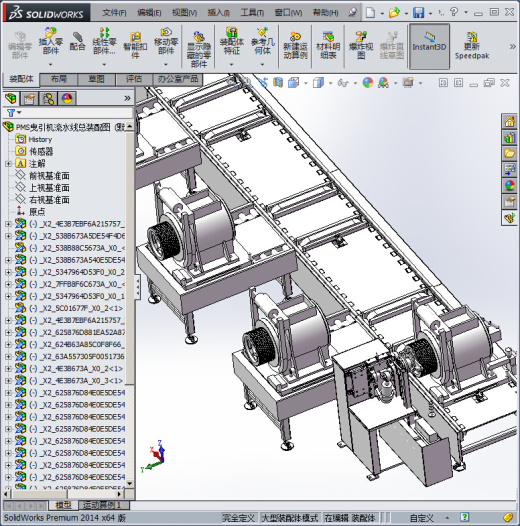The image size is (520, 526).
Task: Expand the 注解 annotations tree node
Action: [x=8, y=164]
